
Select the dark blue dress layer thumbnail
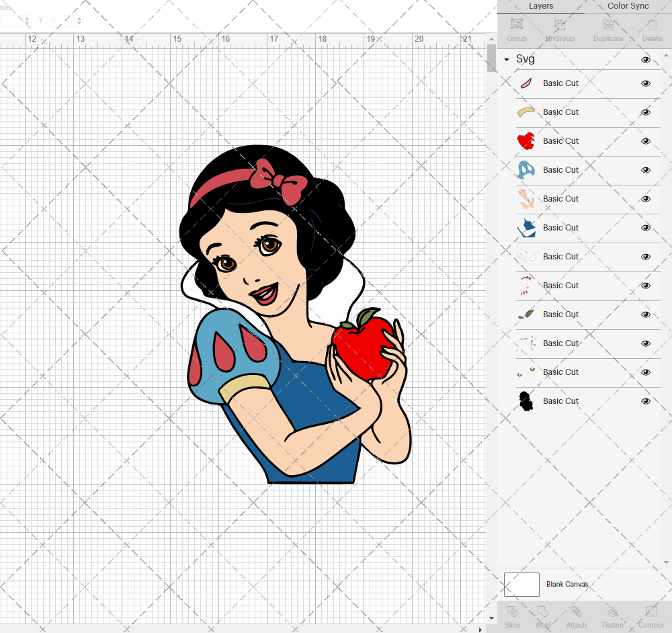(526, 228)
